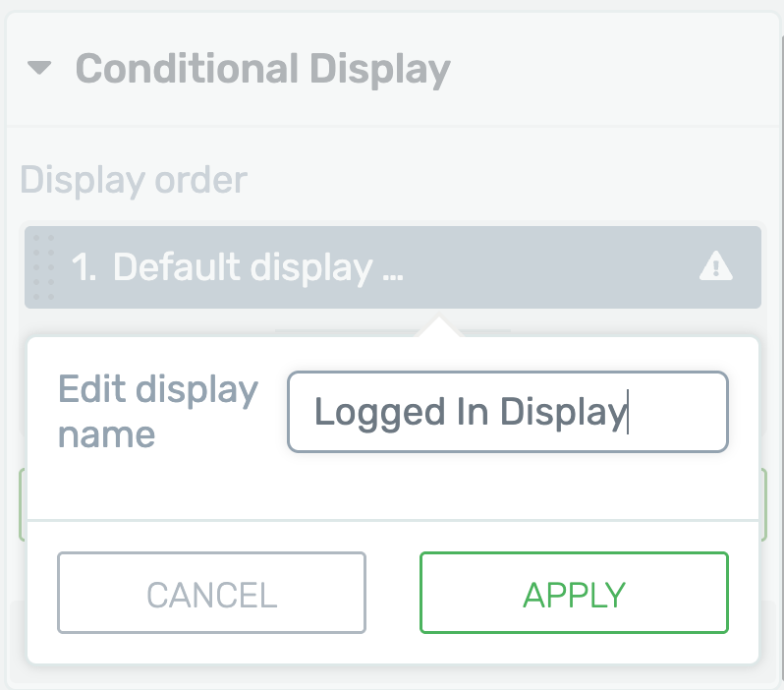Click the scrollbar at the panel's right edge
This screenshot has height=690, width=784.
coord(781,350)
